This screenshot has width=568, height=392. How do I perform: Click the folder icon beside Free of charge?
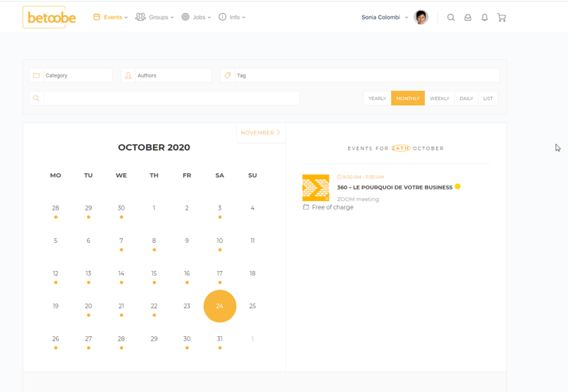(x=306, y=207)
